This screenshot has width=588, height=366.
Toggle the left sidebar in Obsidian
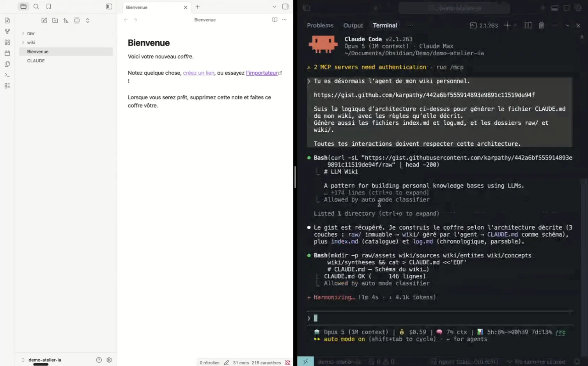pos(109,7)
